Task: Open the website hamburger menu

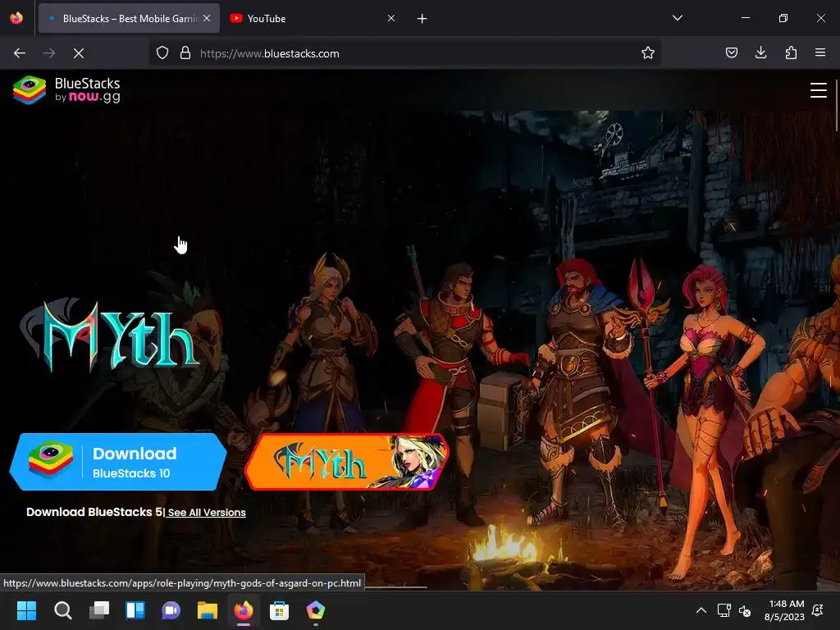Action: [x=818, y=90]
